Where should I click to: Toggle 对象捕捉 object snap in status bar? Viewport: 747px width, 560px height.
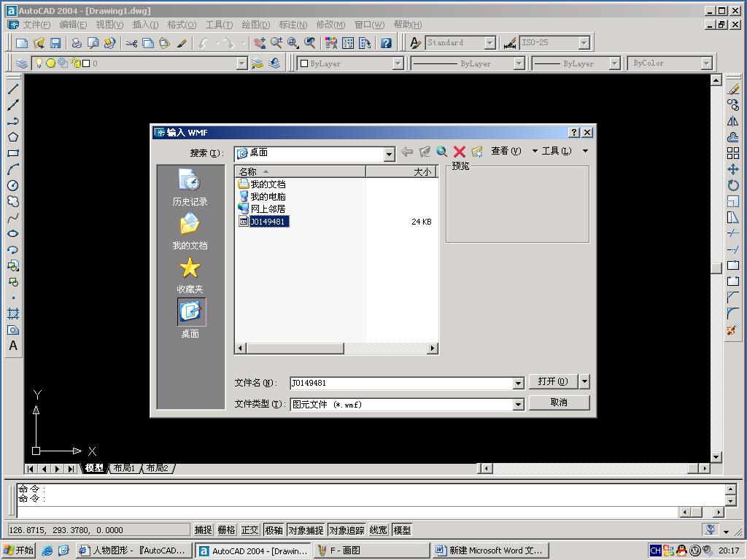click(x=306, y=529)
